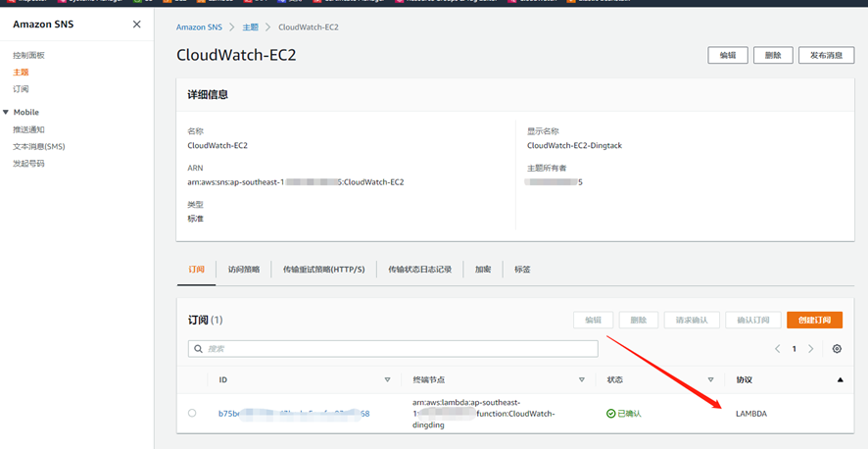Sort subscriptions by 协议 column arrow
The image size is (868, 449).
(840, 379)
